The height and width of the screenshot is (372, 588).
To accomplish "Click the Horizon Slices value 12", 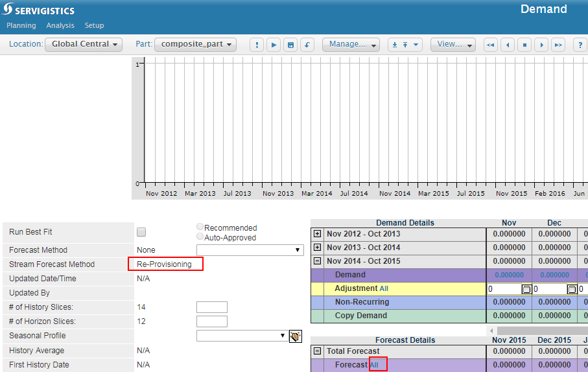I will pyautogui.click(x=141, y=321).
